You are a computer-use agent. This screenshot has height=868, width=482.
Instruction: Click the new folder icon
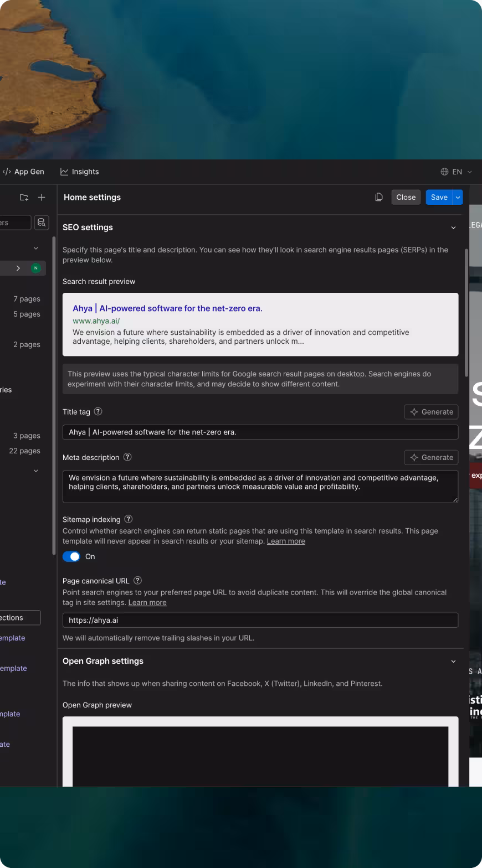pyautogui.click(x=24, y=197)
